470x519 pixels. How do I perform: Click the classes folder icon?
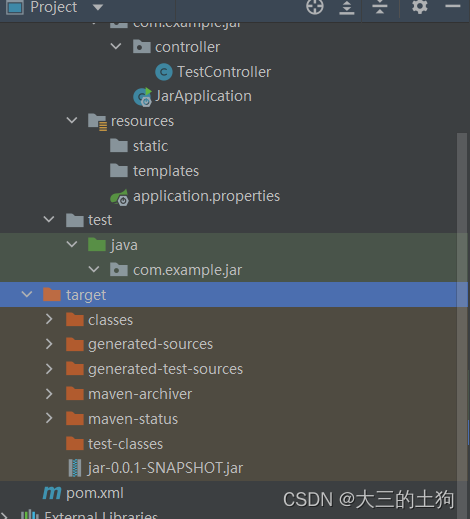pos(75,319)
